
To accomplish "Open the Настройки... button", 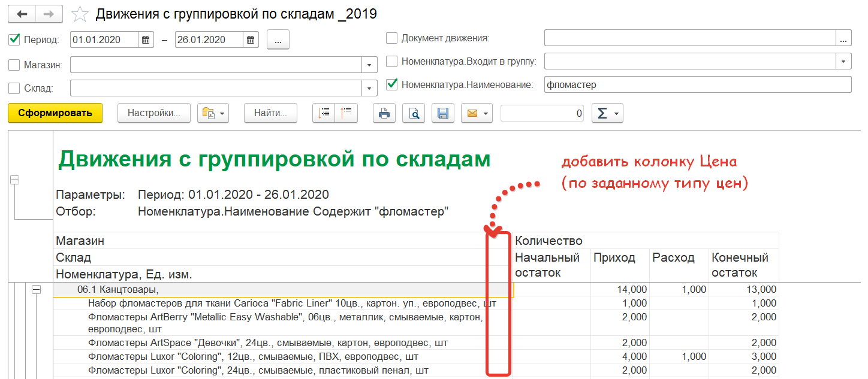I will point(154,113).
